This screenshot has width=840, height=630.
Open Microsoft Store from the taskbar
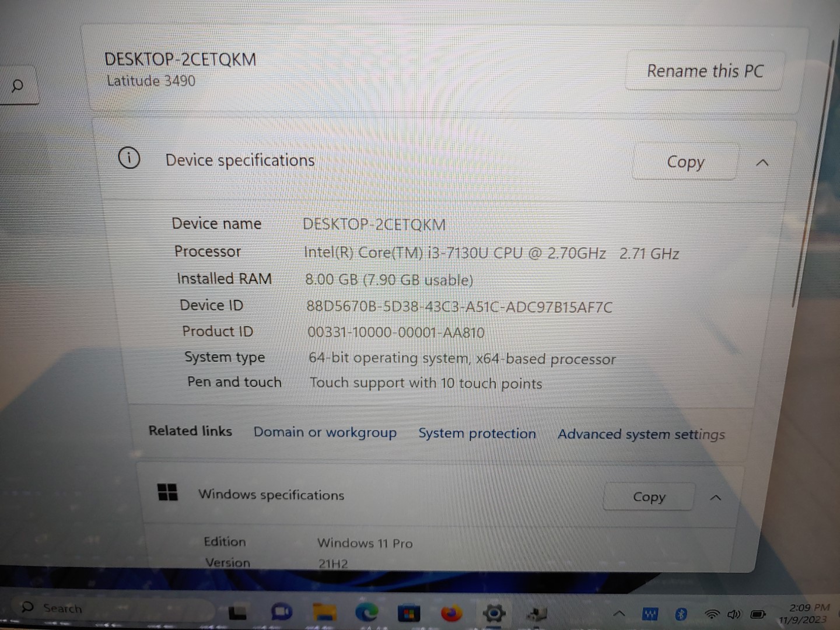(408, 614)
